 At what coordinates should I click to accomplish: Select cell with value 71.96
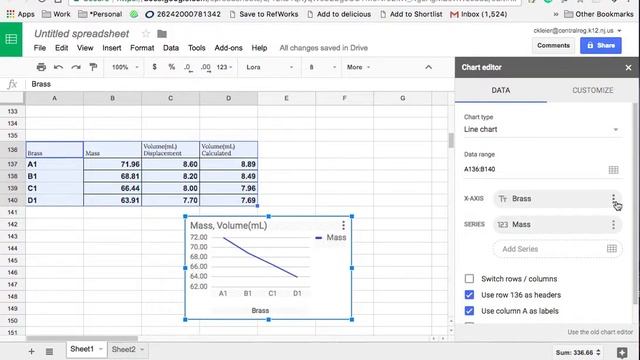(x=112, y=164)
